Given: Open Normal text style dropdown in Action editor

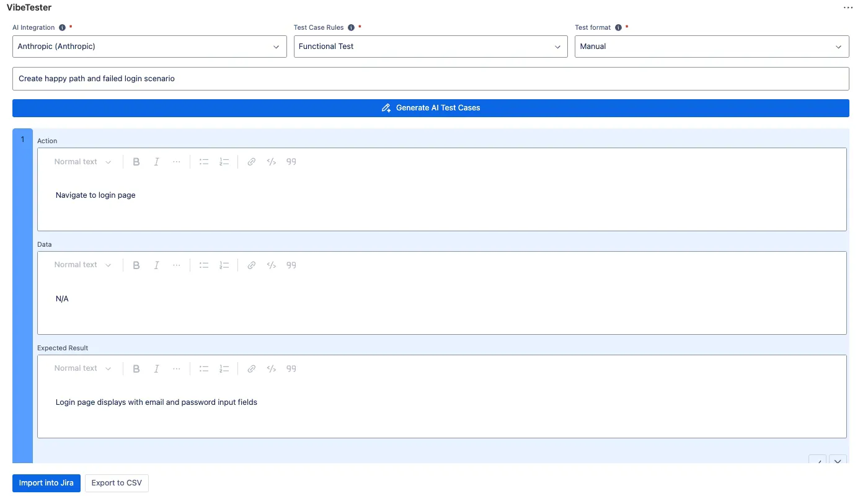Looking at the screenshot, I should tap(82, 162).
